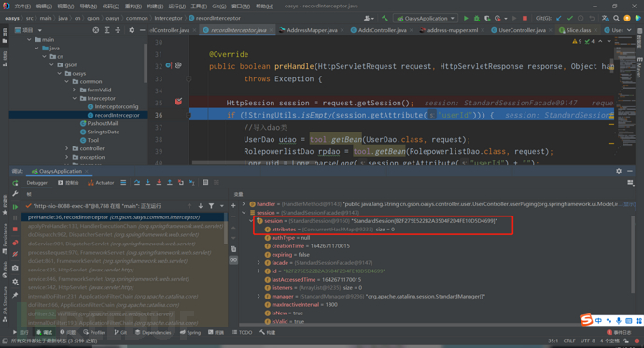Expand the controller folder in project tree
Image resolution: width=644 pixels, height=348 pixels.
(67, 148)
